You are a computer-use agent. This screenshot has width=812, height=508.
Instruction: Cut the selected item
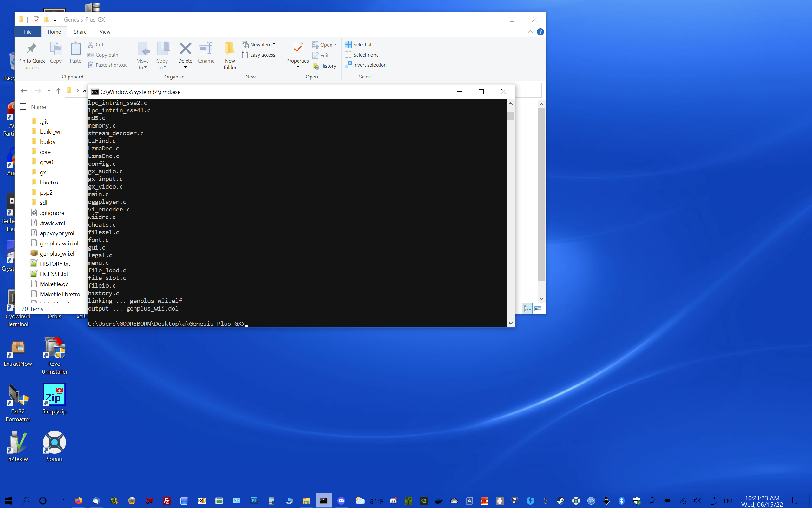pos(96,44)
